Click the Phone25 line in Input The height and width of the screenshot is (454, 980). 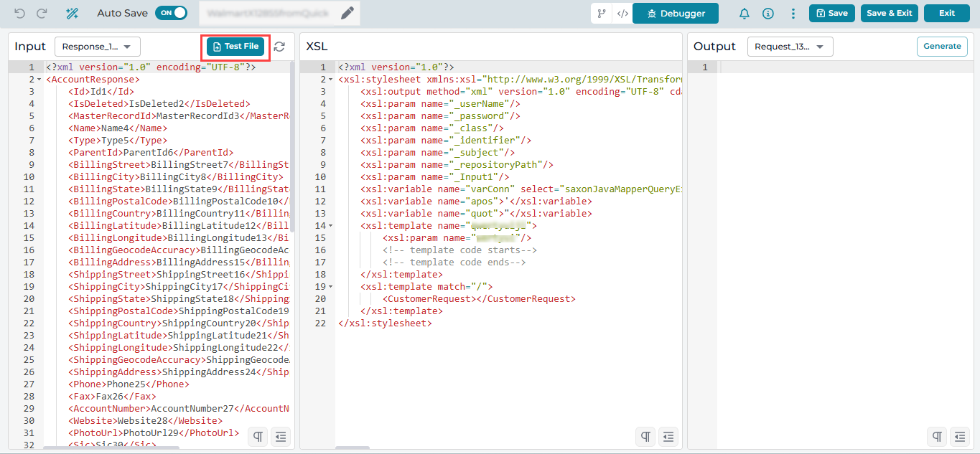pyautogui.click(x=129, y=384)
